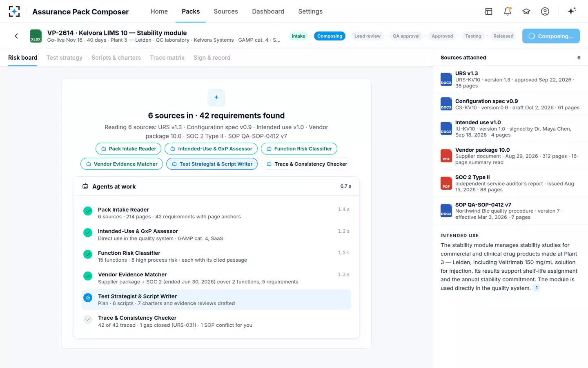Click the Vendor Evidence Matcher chip
Screen dimensions: 588x368
[x=122, y=164]
